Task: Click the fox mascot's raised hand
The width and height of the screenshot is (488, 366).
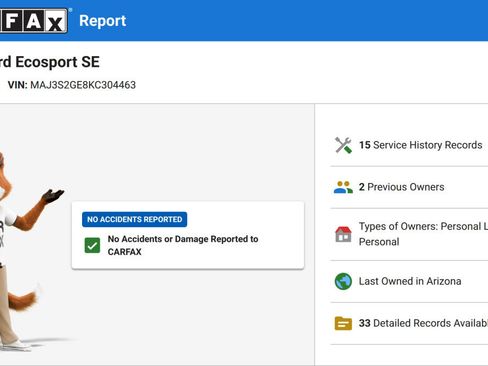Action: [x=53, y=195]
